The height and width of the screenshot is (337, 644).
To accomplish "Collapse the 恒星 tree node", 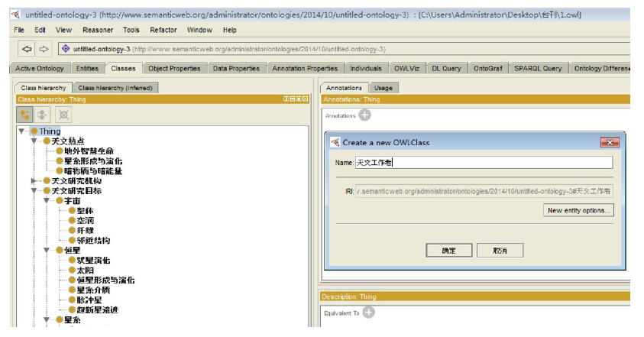I will tap(47, 250).
